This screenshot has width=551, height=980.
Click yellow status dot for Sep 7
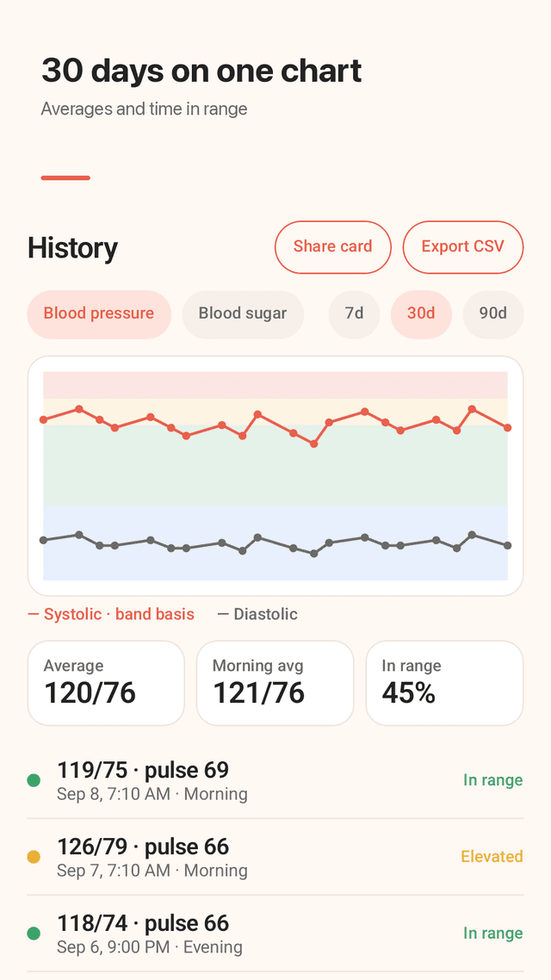click(34, 857)
